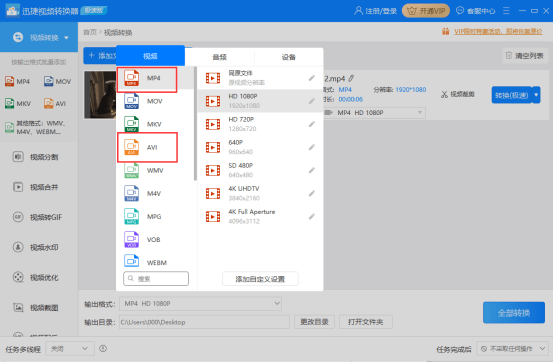Click the 全部转换 button
Viewport: 554px width, 363px height.
pos(514,312)
